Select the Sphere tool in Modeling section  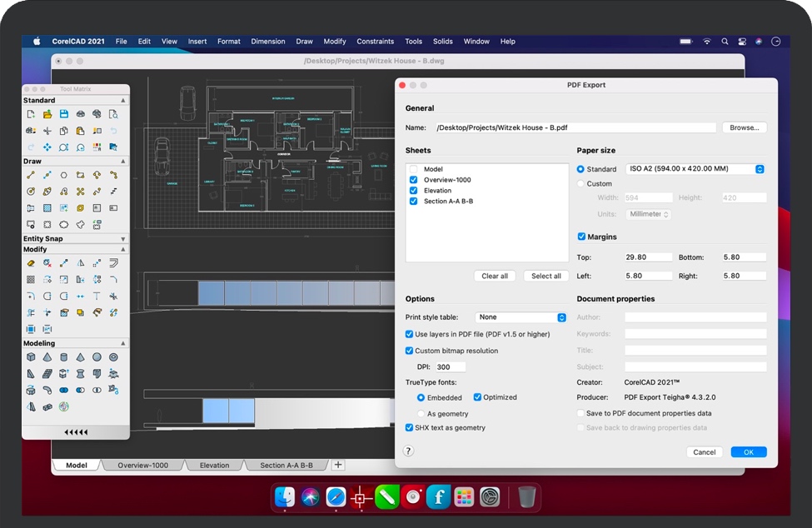point(97,357)
